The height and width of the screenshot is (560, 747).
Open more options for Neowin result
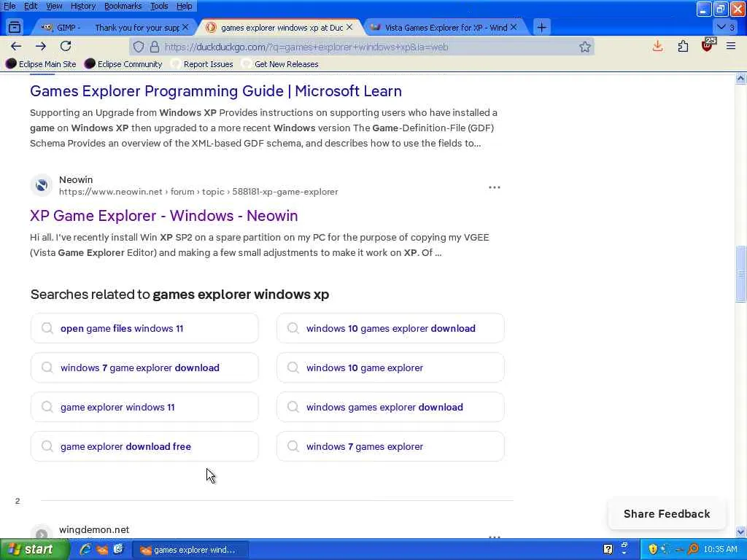[495, 187]
